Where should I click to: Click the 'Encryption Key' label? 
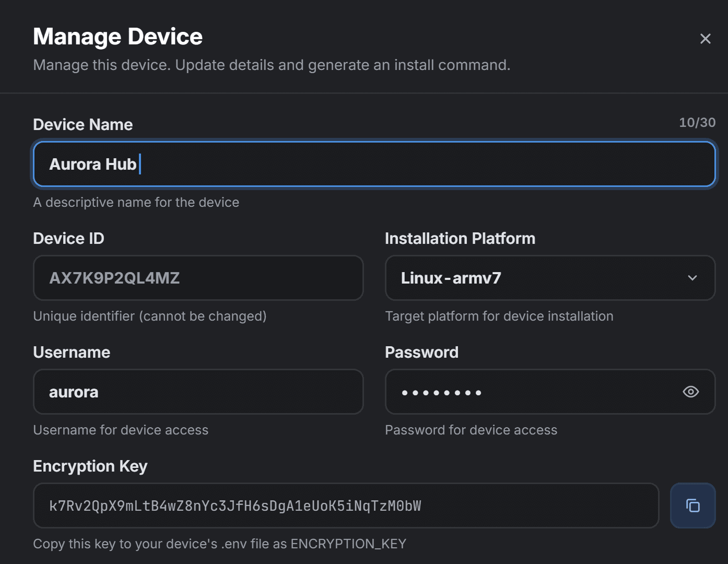tap(90, 466)
